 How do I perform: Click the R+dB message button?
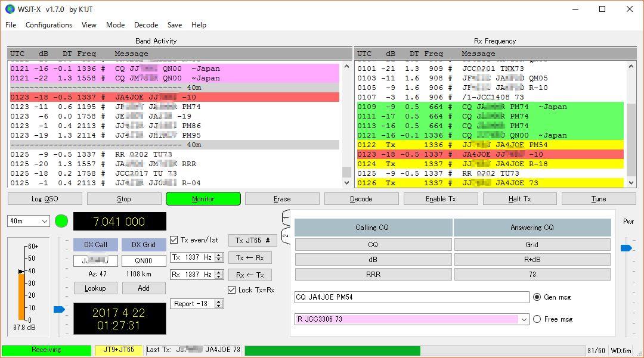click(532, 260)
